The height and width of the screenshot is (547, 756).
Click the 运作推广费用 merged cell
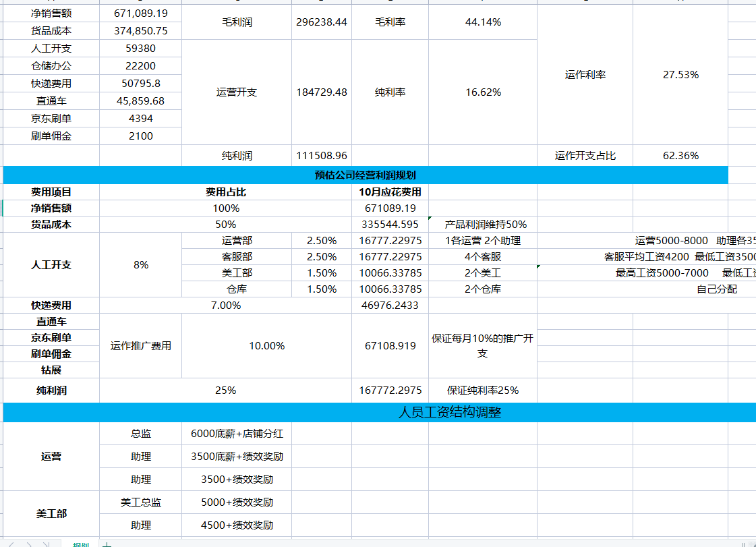(x=140, y=346)
